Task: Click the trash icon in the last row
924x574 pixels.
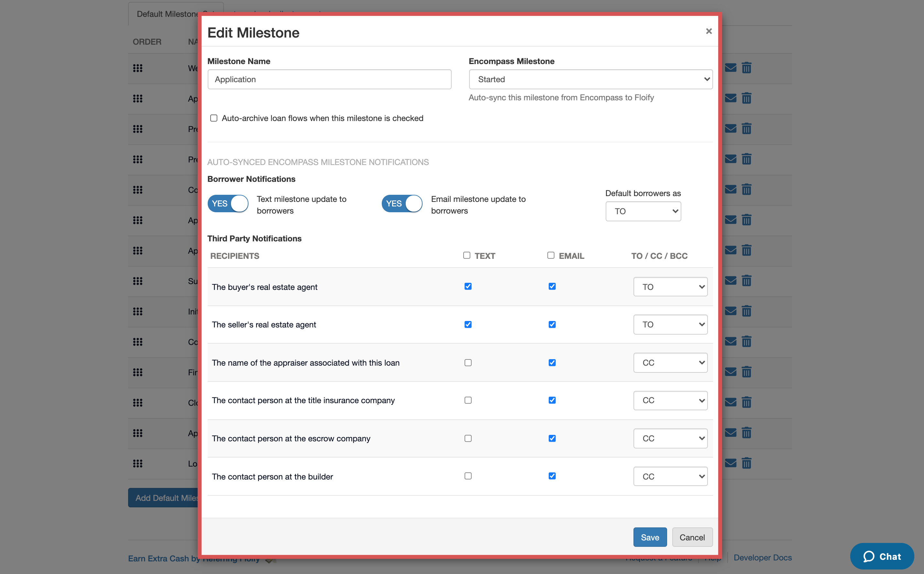Action: 746,463
